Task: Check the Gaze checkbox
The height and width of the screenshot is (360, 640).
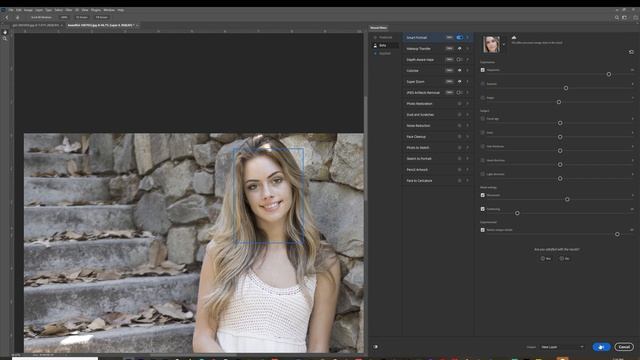Action: 482,133
